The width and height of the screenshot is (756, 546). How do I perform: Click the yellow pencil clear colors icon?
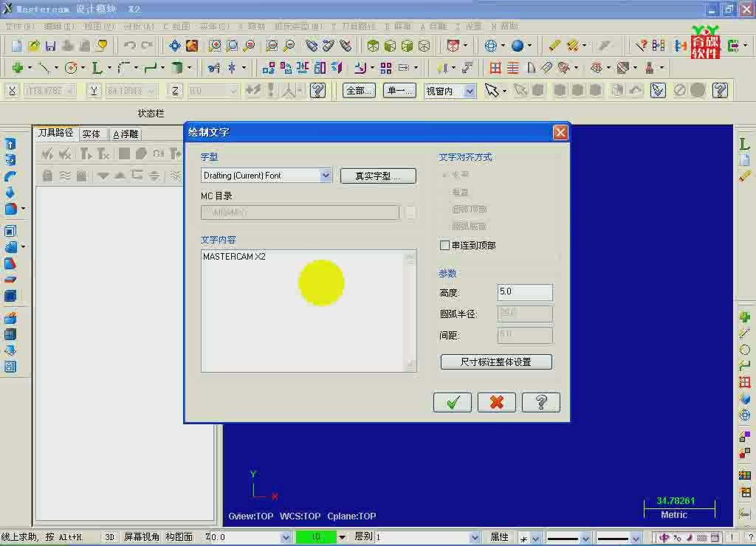point(554,46)
